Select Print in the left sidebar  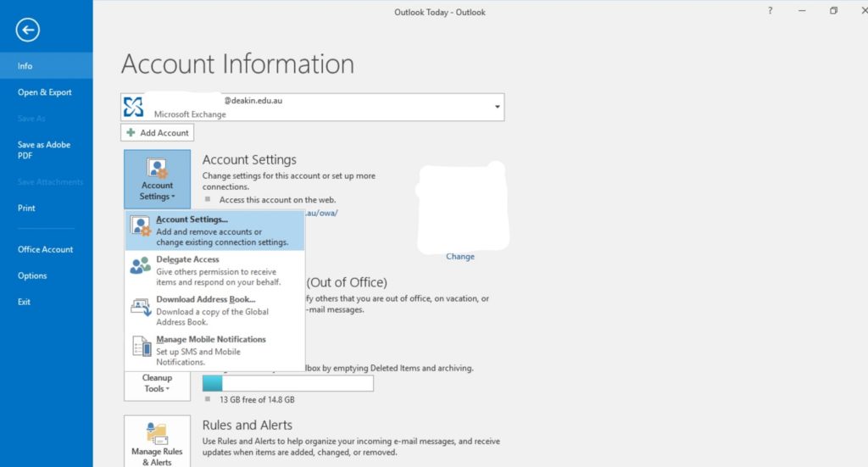tap(26, 208)
